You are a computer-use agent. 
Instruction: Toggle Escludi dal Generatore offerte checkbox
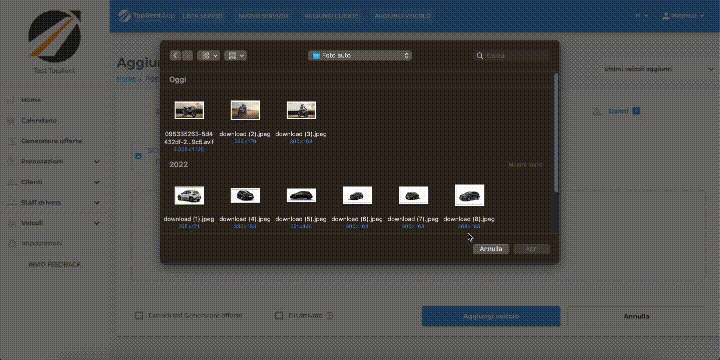point(138,316)
